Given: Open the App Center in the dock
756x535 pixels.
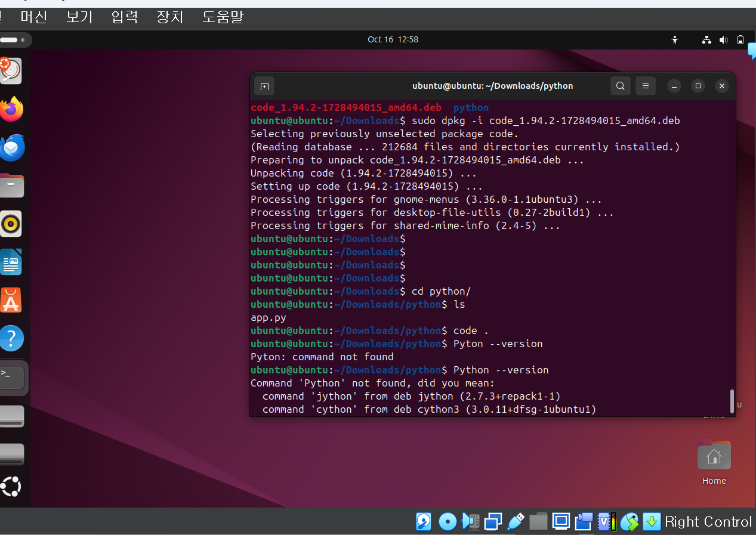Looking at the screenshot, I should (x=11, y=300).
